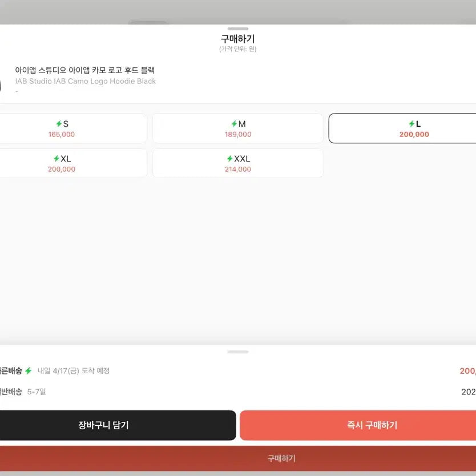Tap lightning icon beside size XXL
The image size is (476, 476).
230,159
